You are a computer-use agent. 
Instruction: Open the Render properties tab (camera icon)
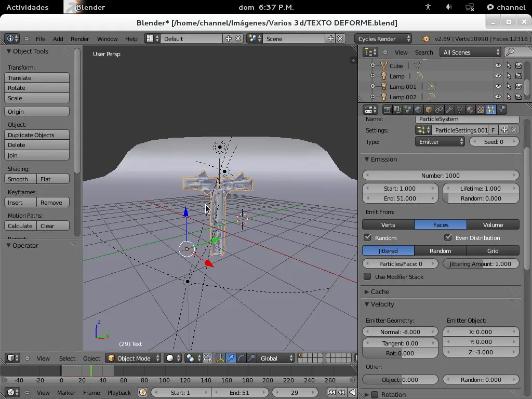pyautogui.click(x=387, y=110)
